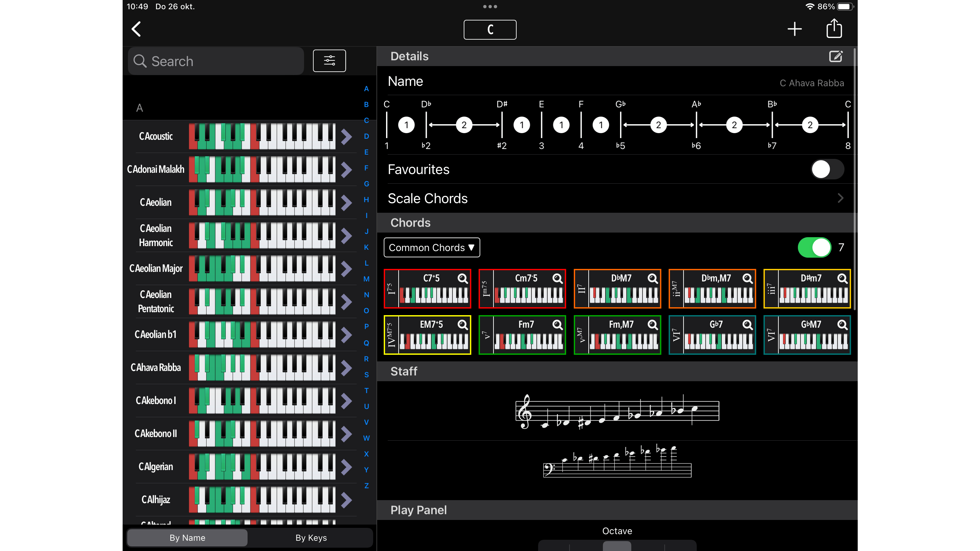Open the share sheet icon

click(x=834, y=28)
